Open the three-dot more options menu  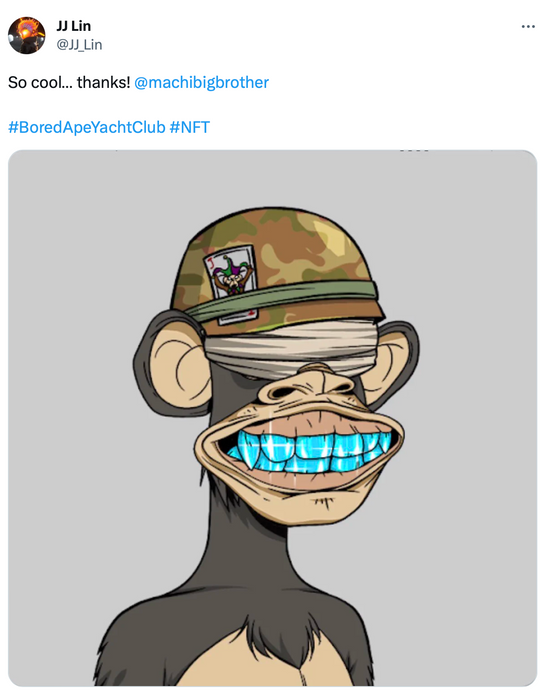528,27
